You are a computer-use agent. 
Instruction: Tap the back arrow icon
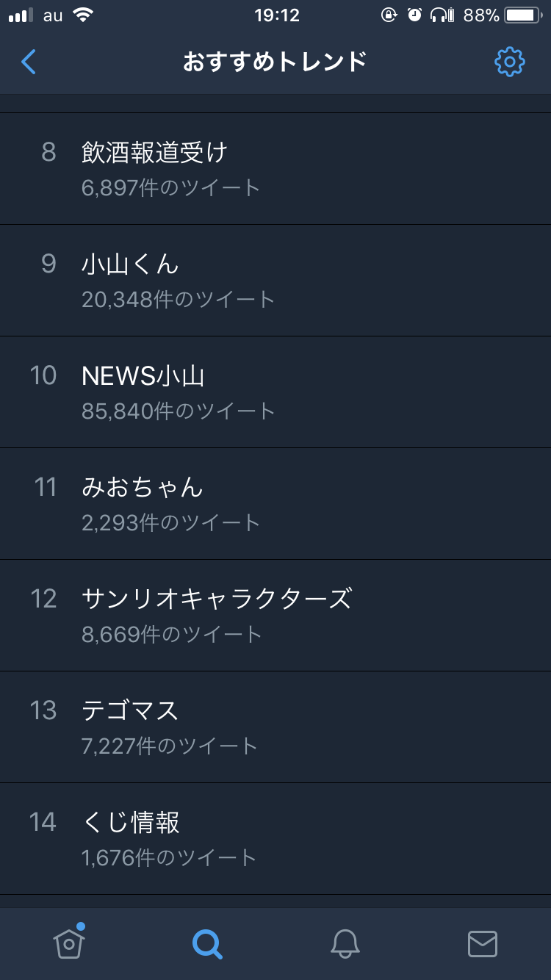29,62
